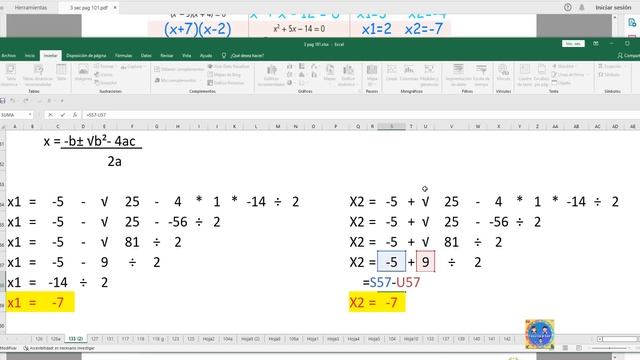Open the Gráfico dinámico dropdown

[x=348, y=76]
